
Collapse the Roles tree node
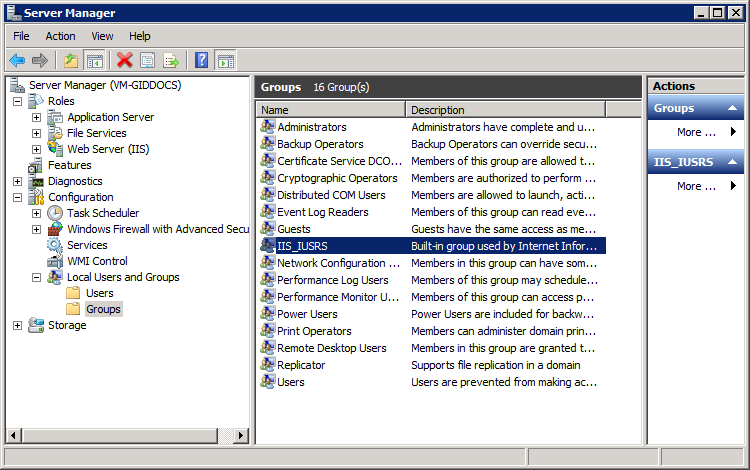(x=17, y=101)
